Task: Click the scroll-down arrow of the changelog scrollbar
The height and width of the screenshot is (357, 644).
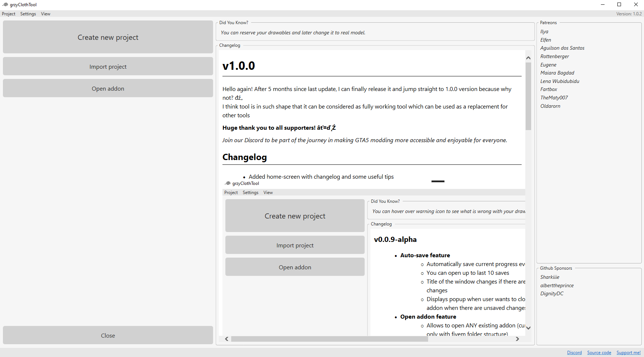Action: (x=528, y=328)
